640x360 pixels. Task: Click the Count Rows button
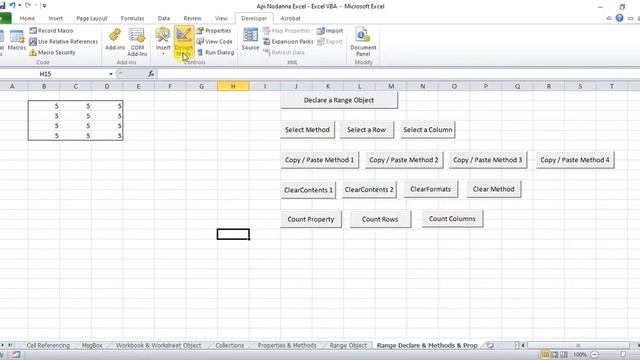pyautogui.click(x=380, y=219)
